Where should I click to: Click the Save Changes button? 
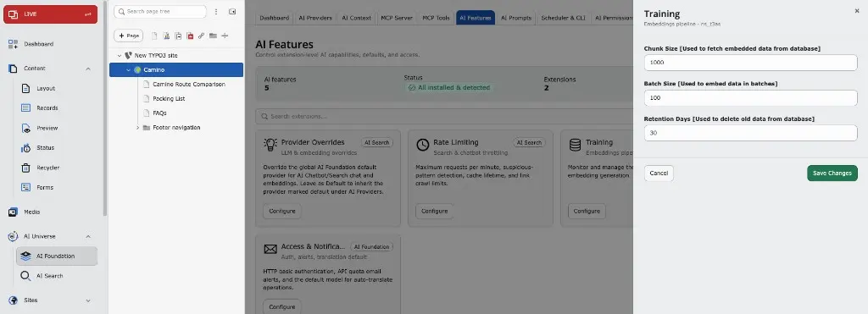pos(832,173)
